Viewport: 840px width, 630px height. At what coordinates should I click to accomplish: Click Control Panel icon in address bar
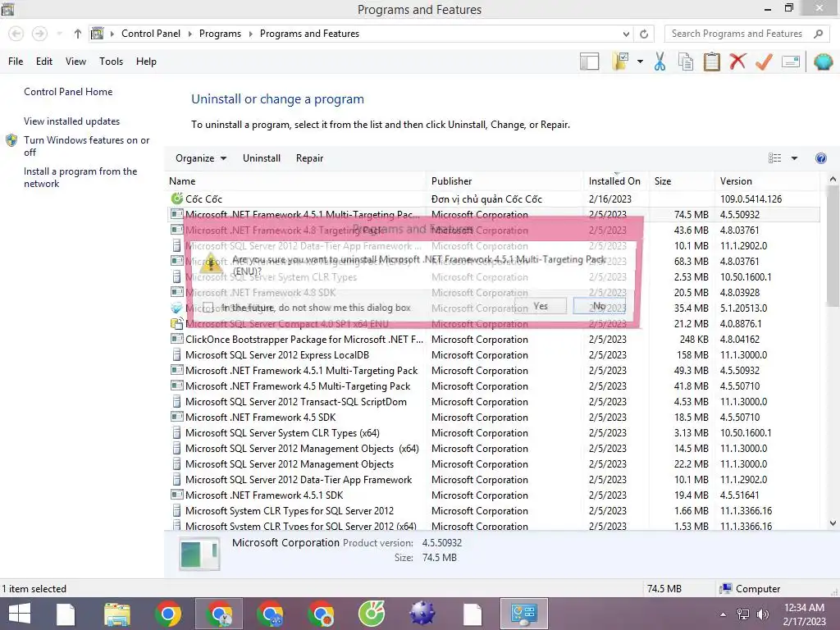pyautogui.click(x=97, y=34)
